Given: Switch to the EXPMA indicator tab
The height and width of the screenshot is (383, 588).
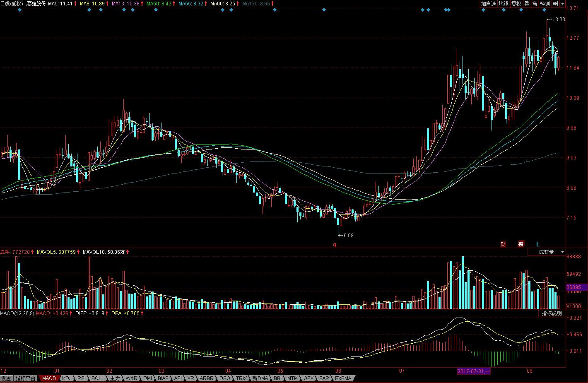Looking at the screenshot, I should coord(343,378).
